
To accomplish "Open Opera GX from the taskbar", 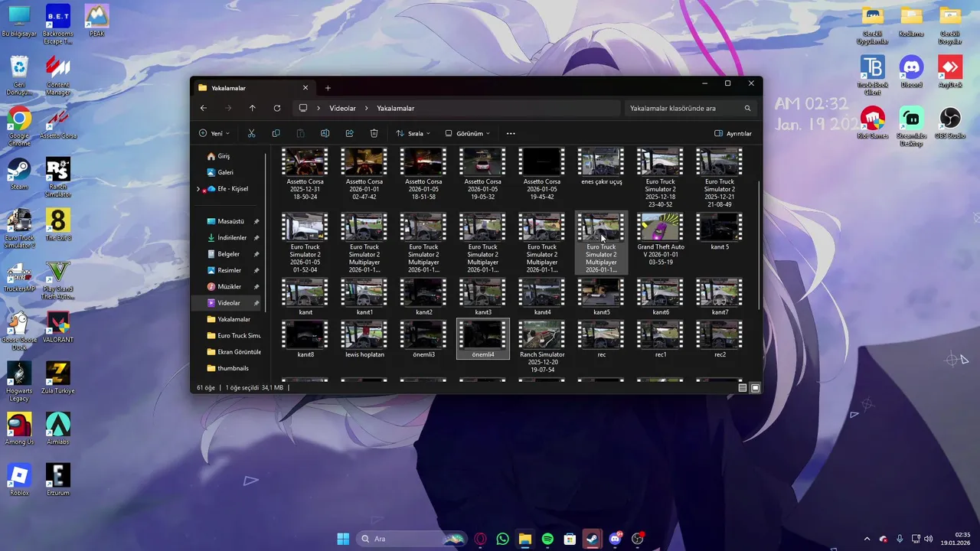I will coord(480,539).
